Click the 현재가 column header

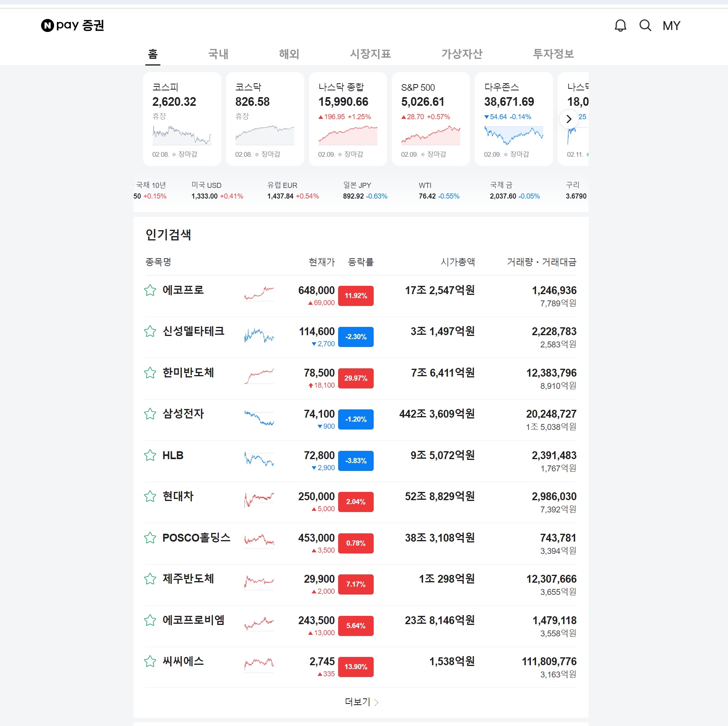click(322, 262)
